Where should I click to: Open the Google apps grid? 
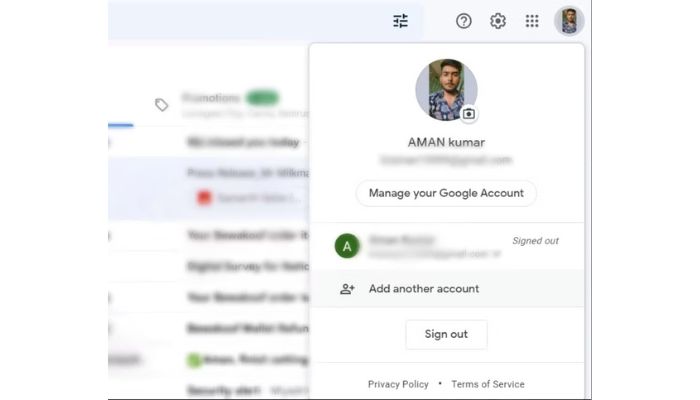[532, 21]
